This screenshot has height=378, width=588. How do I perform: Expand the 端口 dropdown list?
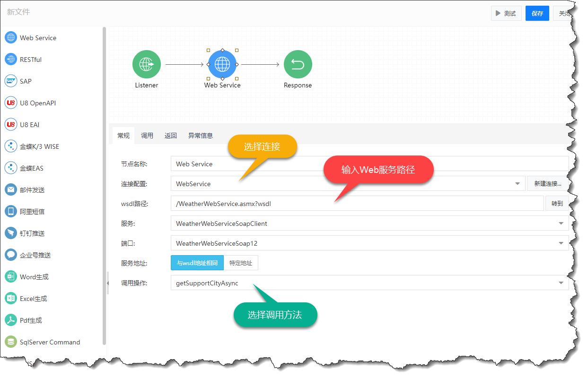(561, 243)
